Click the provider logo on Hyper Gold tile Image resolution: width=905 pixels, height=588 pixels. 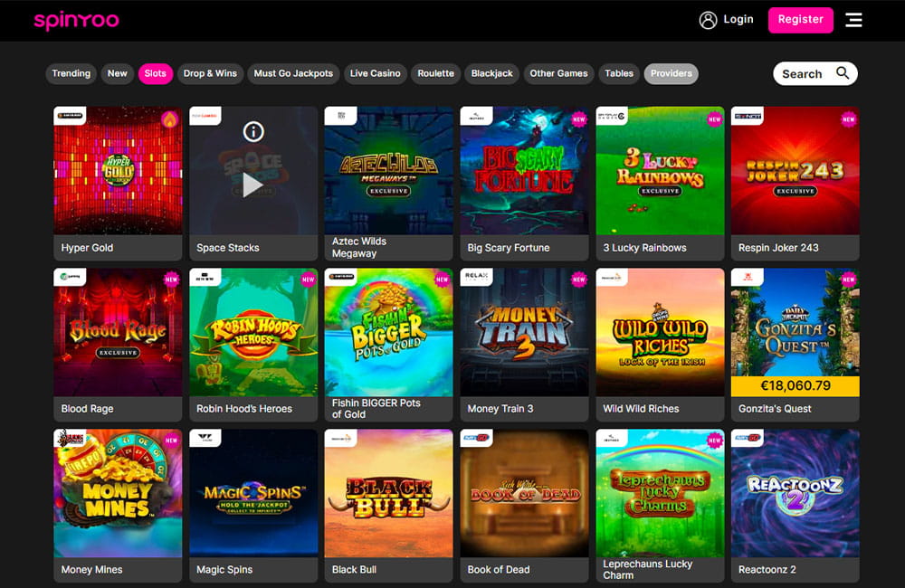70,116
